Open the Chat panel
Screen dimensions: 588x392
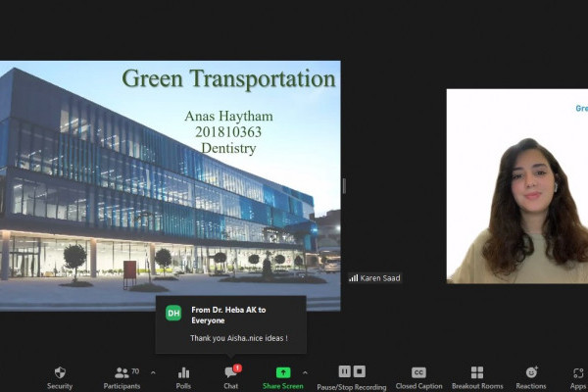click(x=231, y=377)
